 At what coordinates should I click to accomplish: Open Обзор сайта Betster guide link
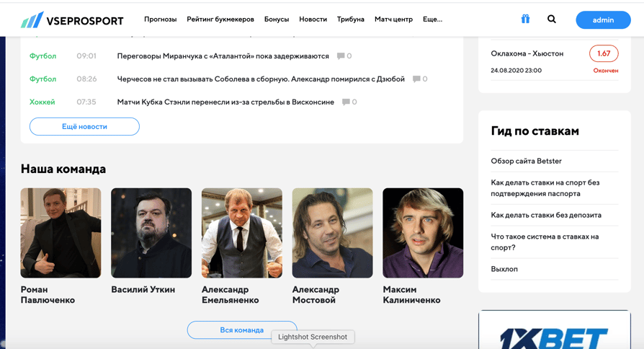526,161
